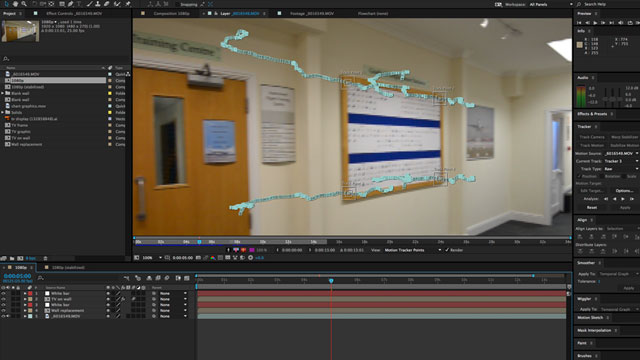Select the Roto Brush tool
The width and height of the screenshot is (640, 360).
click(118, 4)
